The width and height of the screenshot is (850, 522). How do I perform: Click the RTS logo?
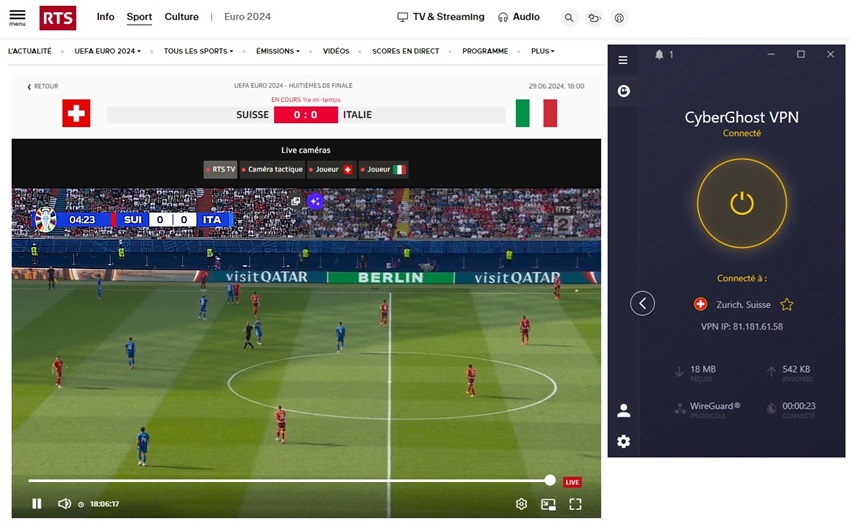click(x=57, y=18)
